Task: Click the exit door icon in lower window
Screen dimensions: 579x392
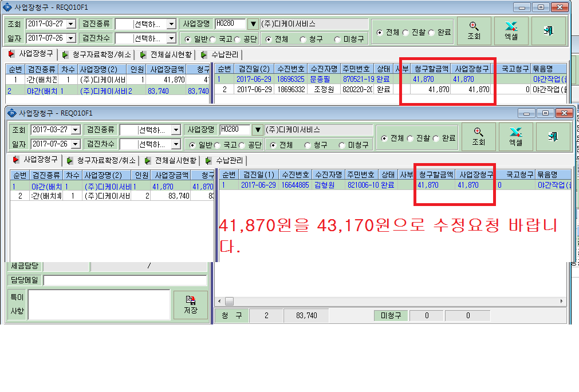Action: [553, 137]
